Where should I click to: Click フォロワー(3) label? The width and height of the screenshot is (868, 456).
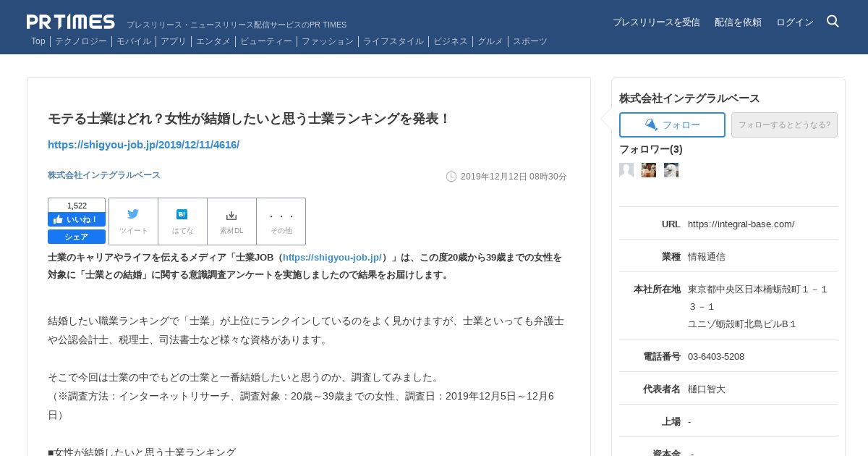tap(651, 149)
